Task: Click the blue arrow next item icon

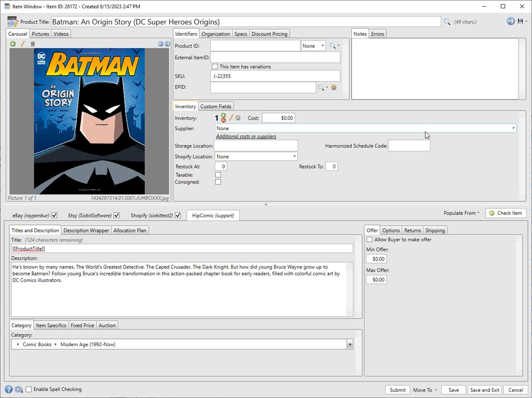Action: tap(511, 21)
